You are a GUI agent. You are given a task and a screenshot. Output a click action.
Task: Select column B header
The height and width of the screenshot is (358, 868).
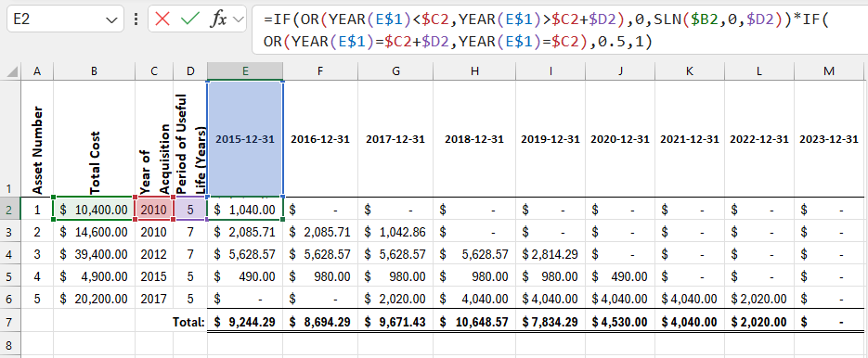(x=94, y=70)
